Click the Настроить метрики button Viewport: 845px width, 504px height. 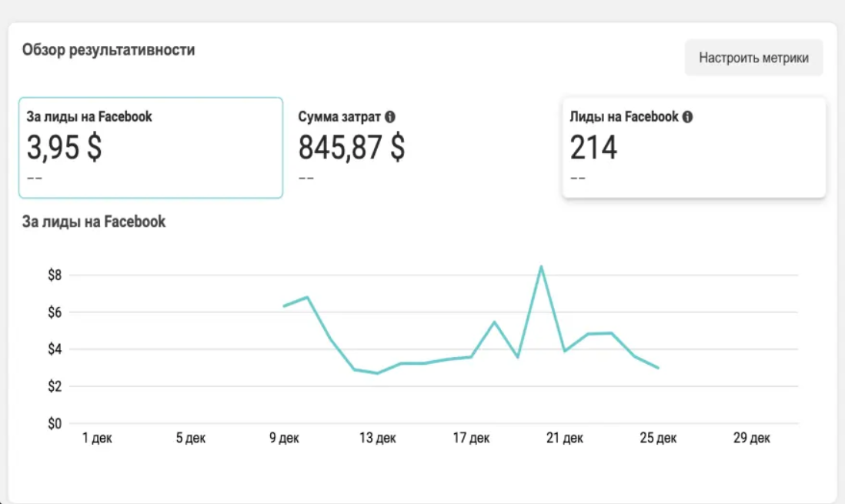[x=753, y=58]
